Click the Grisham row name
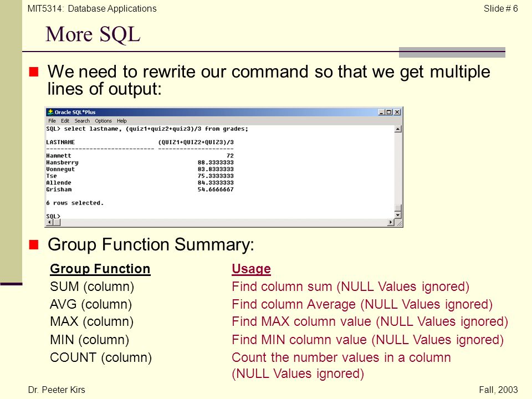 click(59, 190)
